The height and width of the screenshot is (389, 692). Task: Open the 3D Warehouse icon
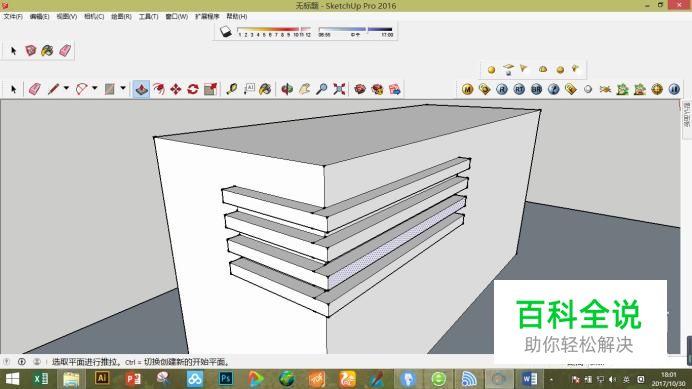(360, 89)
